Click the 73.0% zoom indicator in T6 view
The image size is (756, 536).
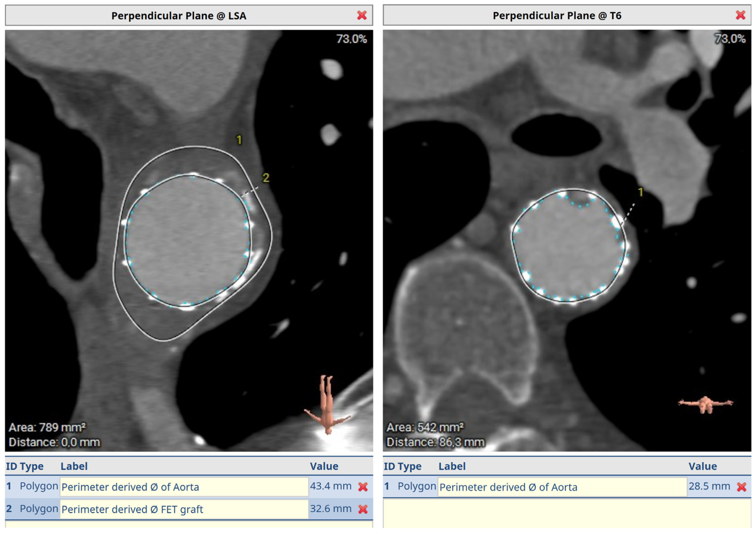pos(730,39)
